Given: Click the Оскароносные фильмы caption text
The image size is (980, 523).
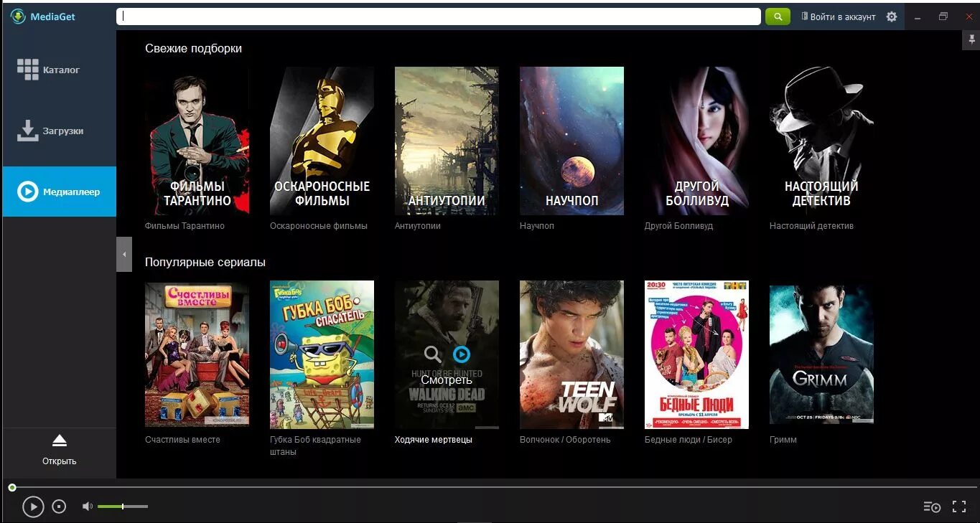Looking at the screenshot, I should (319, 226).
